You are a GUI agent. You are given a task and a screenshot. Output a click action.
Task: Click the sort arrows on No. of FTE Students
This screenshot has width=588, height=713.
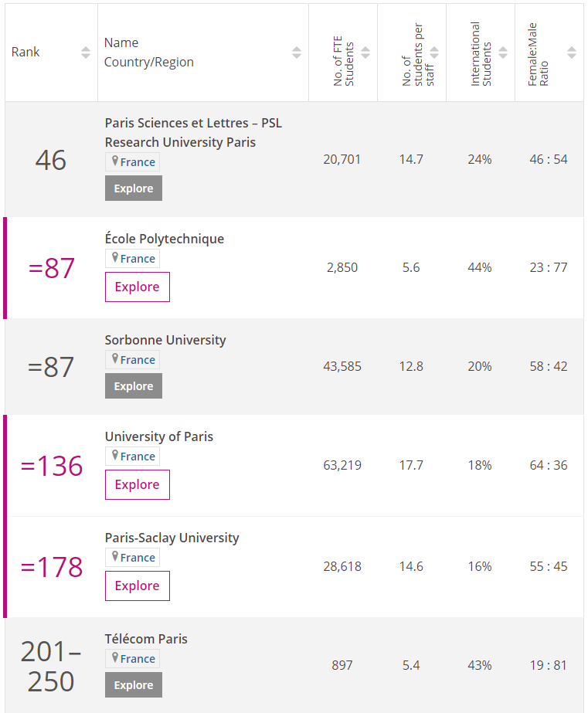click(365, 52)
